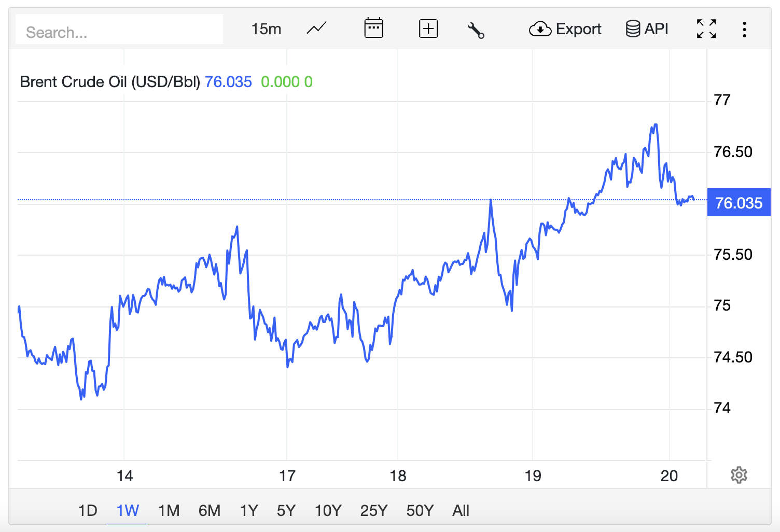Select the 1D time range
Viewport: 780px width, 532px height.
88,511
